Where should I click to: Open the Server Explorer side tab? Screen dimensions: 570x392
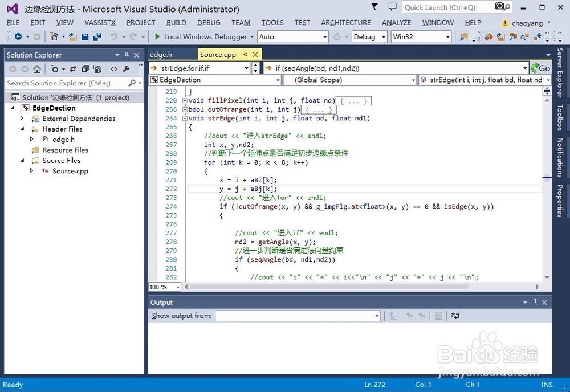[x=560, y=73]
